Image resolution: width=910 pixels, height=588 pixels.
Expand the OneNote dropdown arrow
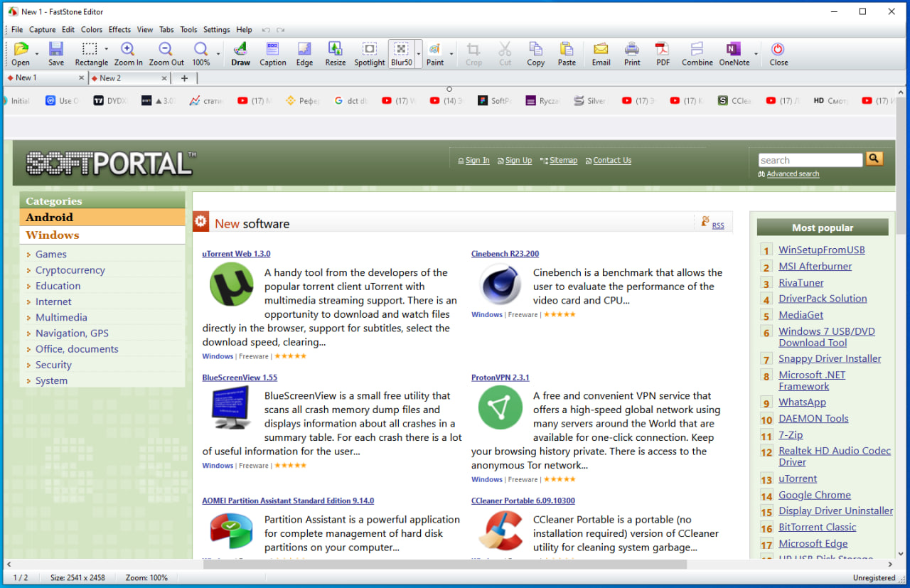tap(756, 53)
